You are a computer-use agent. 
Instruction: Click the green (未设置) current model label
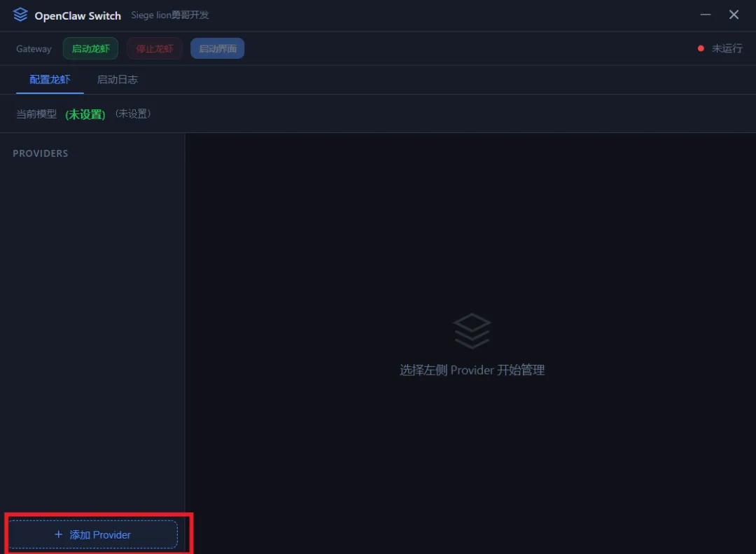tap(85, 114)
